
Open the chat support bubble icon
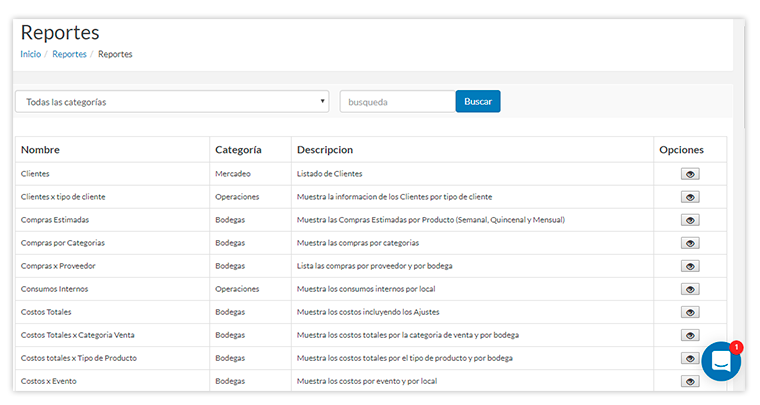pyautogui.click(x=720, y=362)
